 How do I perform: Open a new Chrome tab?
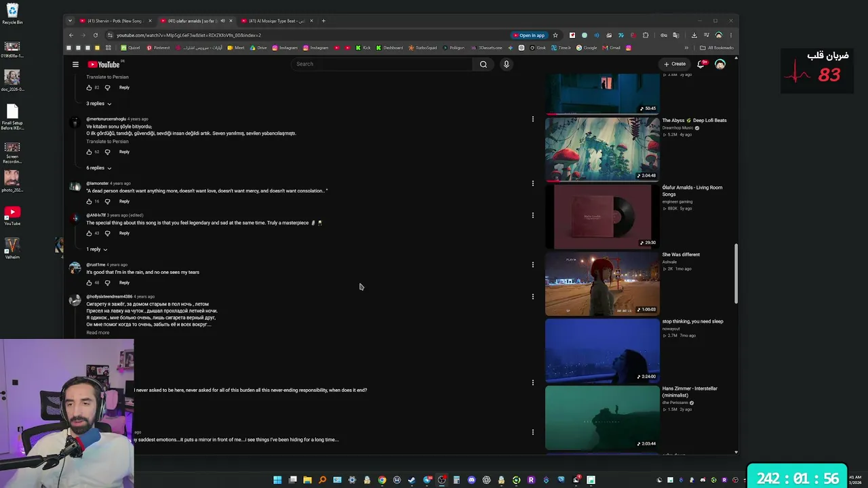[x=323, y=21]
